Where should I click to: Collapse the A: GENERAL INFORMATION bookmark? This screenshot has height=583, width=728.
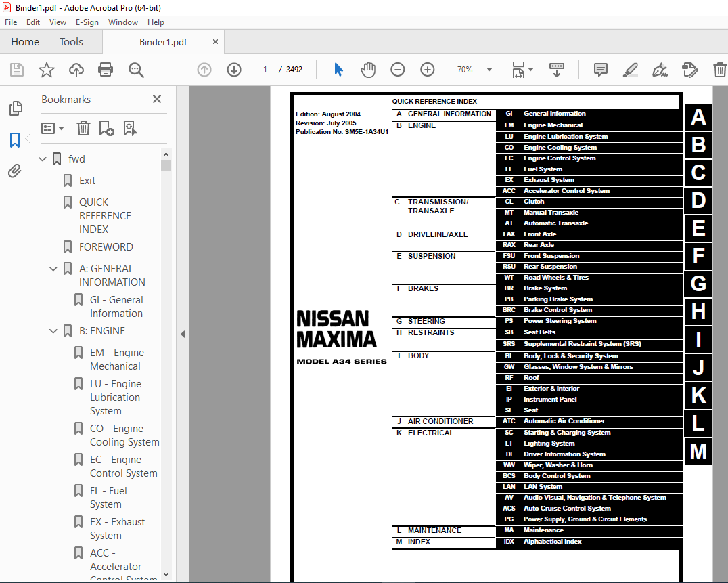click(53, 269)
